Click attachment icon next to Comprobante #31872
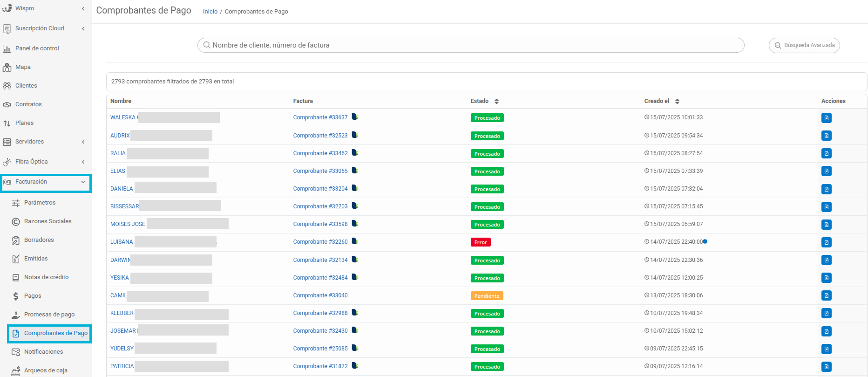Image resolution: width=868 pixels, height=377 pixels. 355,366
